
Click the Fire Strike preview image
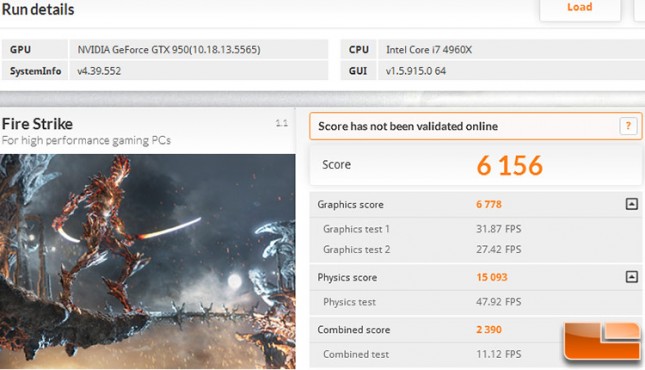(x=148, y=261)
